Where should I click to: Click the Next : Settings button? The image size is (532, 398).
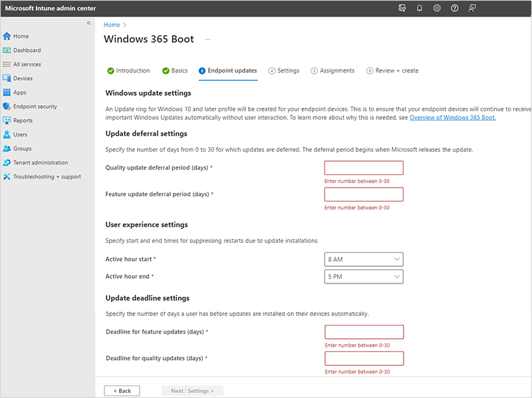192,391
